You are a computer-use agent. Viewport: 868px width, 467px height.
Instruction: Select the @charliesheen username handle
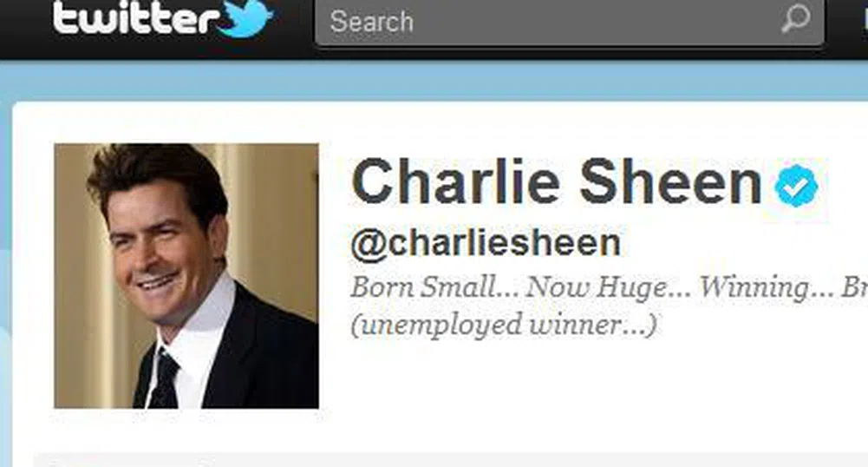tap(486, 243)
